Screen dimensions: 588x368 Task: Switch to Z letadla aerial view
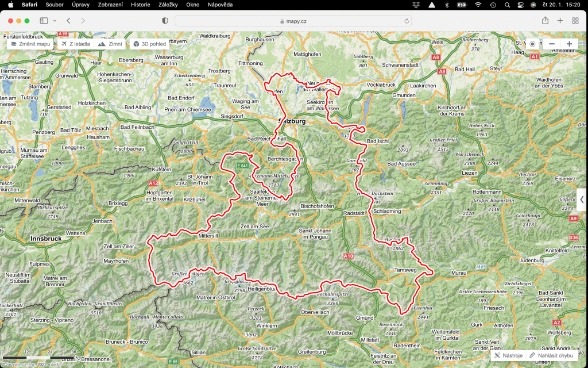tap(75, 44)
